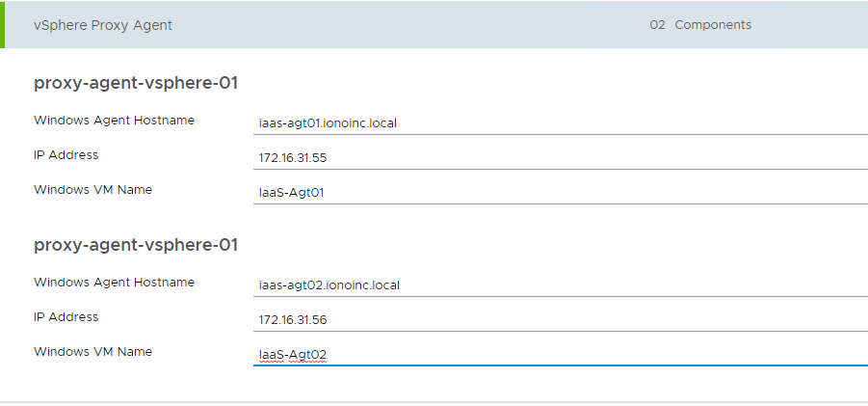Click the 02 step number in header
The image size is (868, 406).
(x=657, y=25)
